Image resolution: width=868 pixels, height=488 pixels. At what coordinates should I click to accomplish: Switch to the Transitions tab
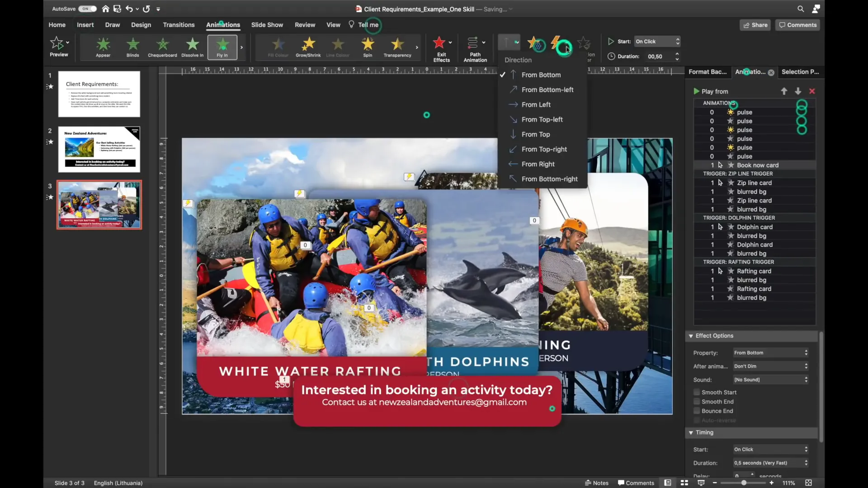[179, 25]
